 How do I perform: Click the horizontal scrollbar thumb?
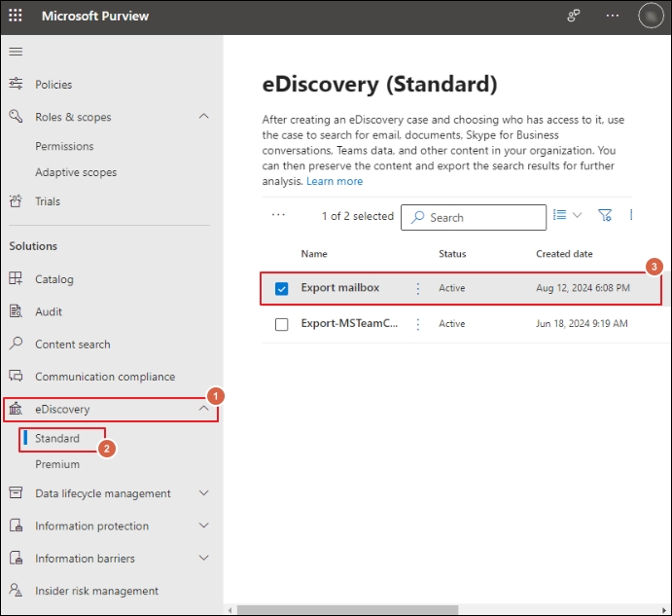(347, 610)
